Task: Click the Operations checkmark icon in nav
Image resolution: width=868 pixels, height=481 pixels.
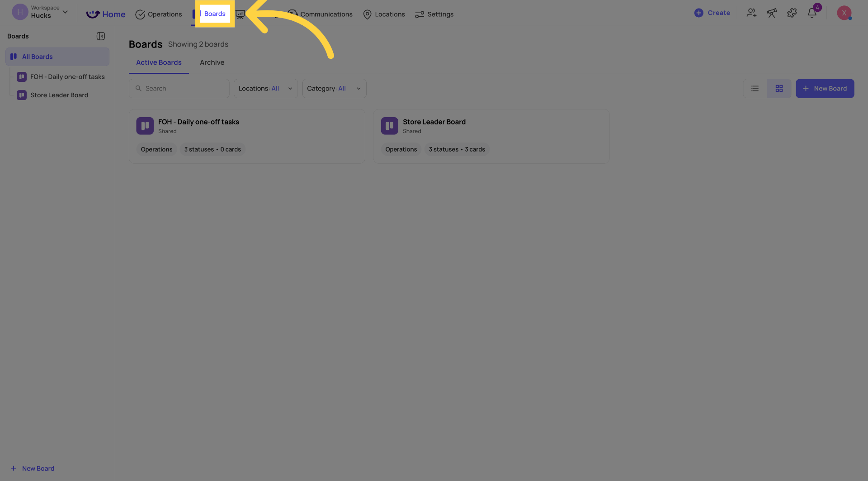Action: [140, 14]
